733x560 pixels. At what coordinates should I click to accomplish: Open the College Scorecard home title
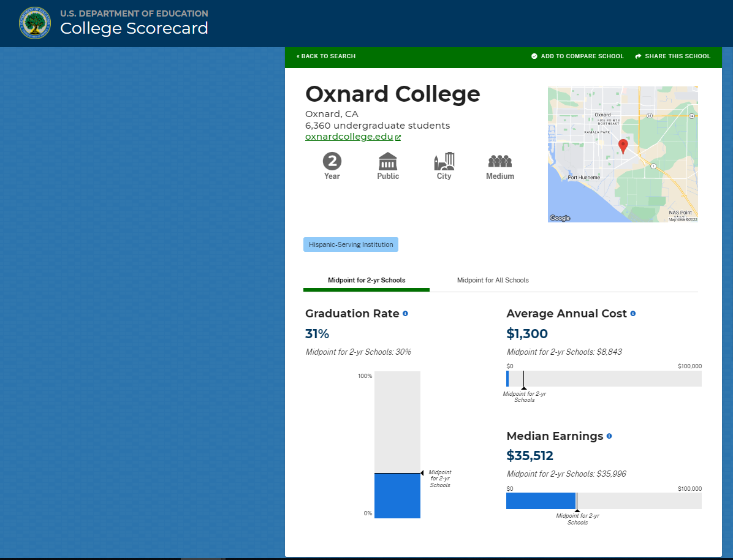134,28
